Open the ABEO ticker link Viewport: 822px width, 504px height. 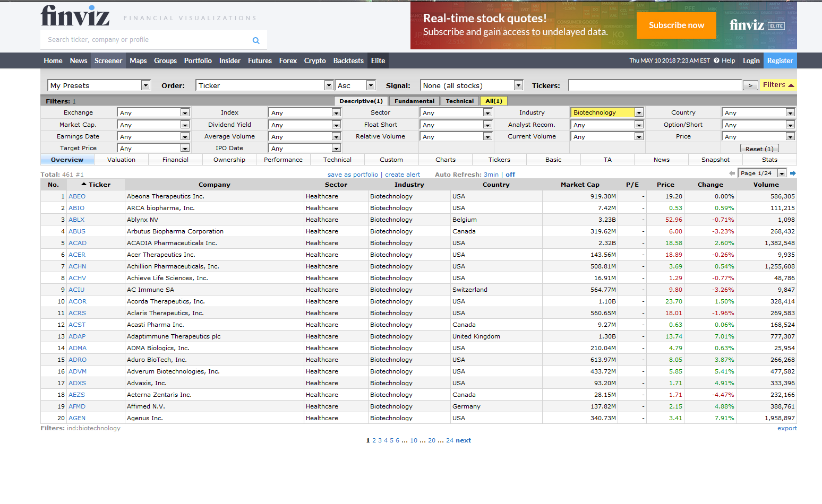[77, 196]
